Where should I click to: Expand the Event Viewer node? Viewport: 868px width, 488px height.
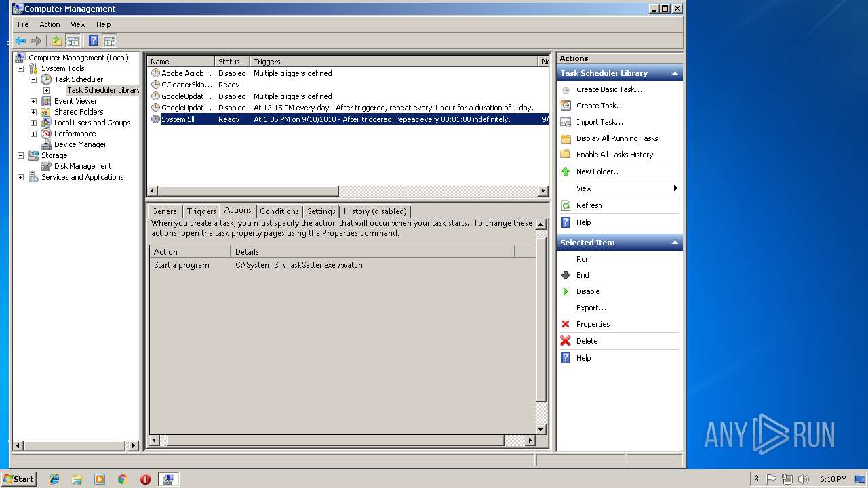point(33,101)
